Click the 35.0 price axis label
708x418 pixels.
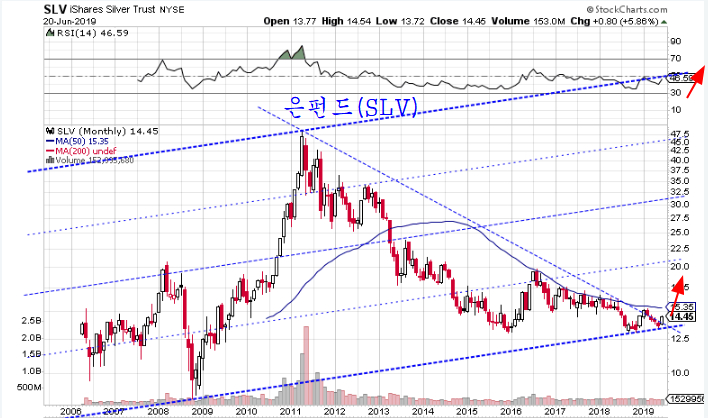(680, 181)
